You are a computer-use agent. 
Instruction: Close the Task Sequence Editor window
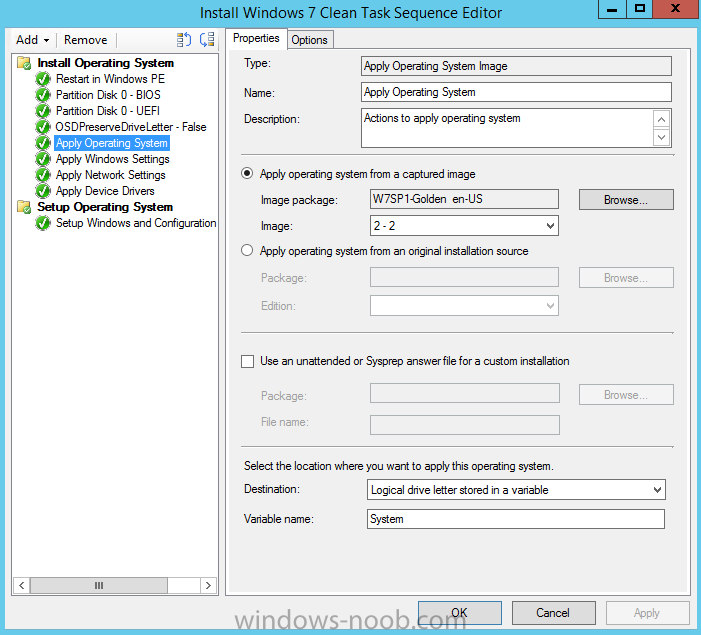[676, 8]
